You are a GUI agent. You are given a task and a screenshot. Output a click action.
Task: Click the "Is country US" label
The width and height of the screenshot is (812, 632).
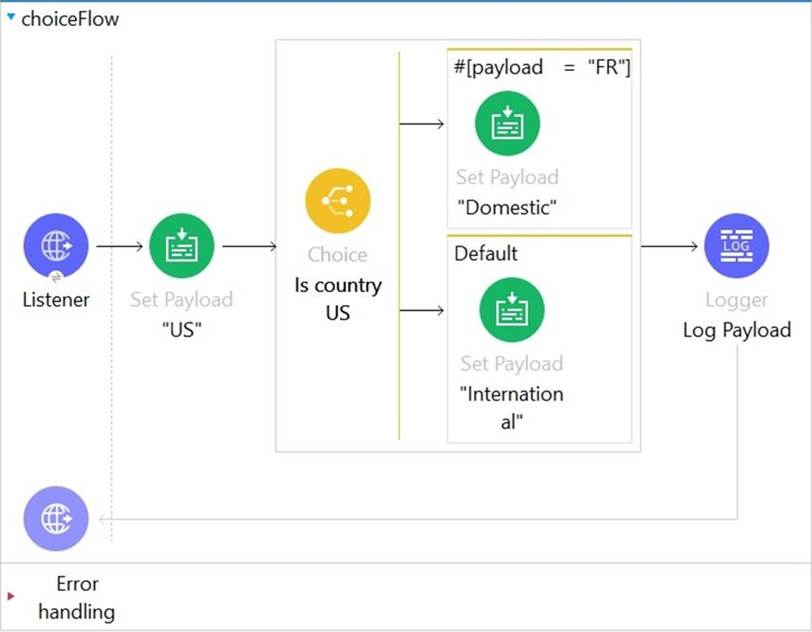[337, 298]
